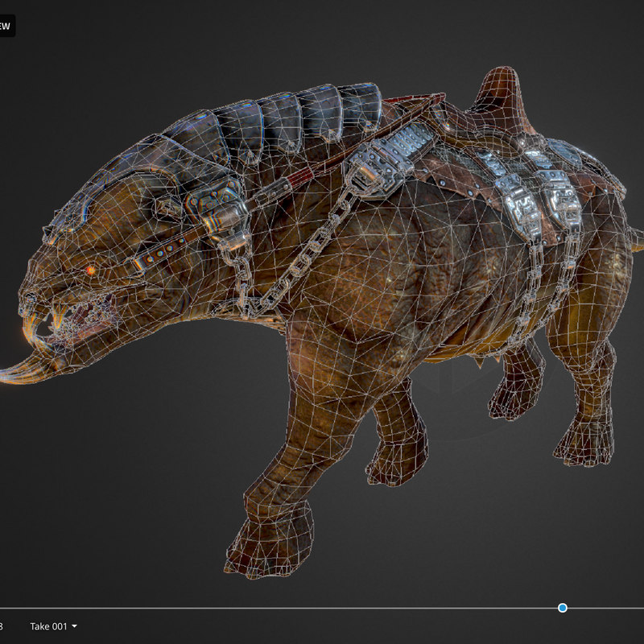The width and height of the screenshot is (644, 644).
Task: Click the segmented armor plates on the neck
Action: (282, 121)
